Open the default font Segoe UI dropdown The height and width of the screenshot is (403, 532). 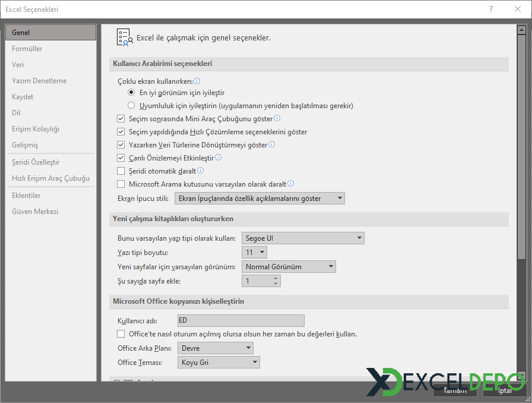point(303,238)
